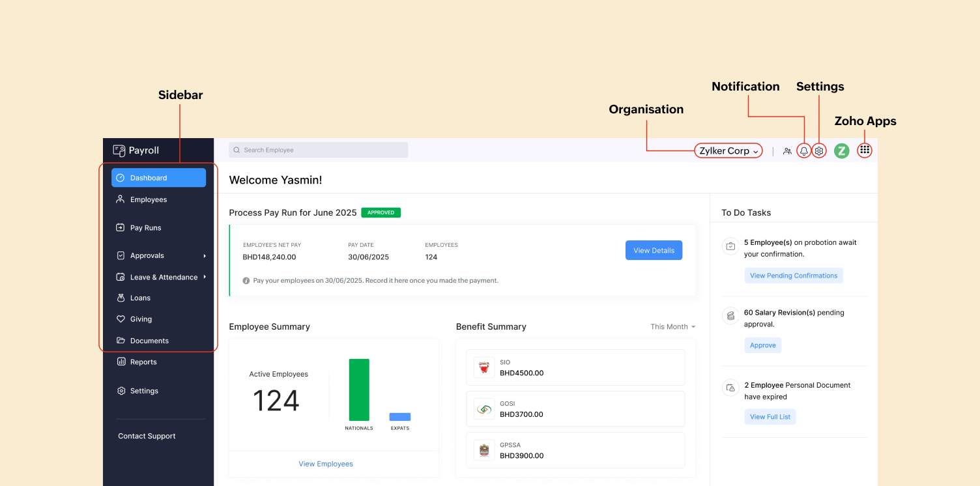
Task: Open settings gear icon in top bar
Action: pos(820,151)
